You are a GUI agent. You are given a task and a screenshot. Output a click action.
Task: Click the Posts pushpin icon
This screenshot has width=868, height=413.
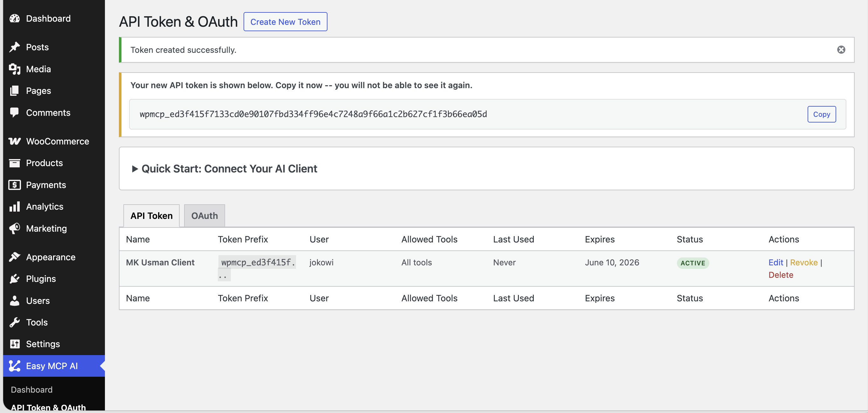click(15, 47)
